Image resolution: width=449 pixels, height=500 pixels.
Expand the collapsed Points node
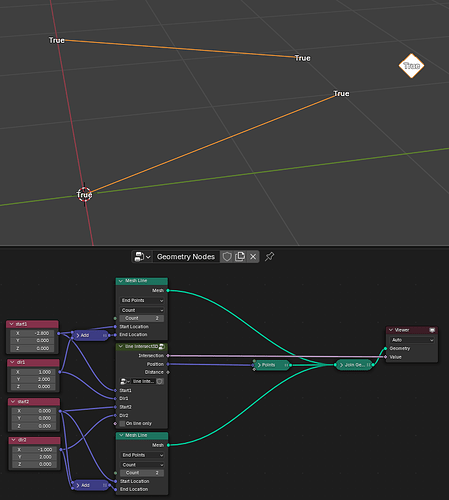coord(259,365)
